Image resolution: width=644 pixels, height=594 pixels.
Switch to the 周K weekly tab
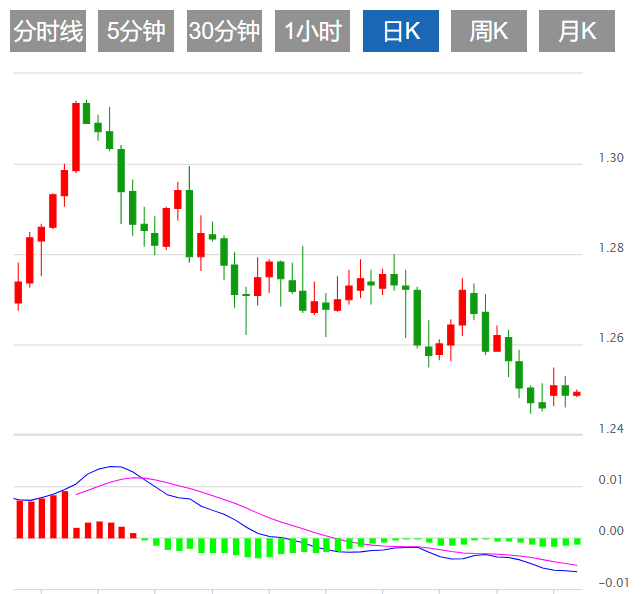(489, 31)
